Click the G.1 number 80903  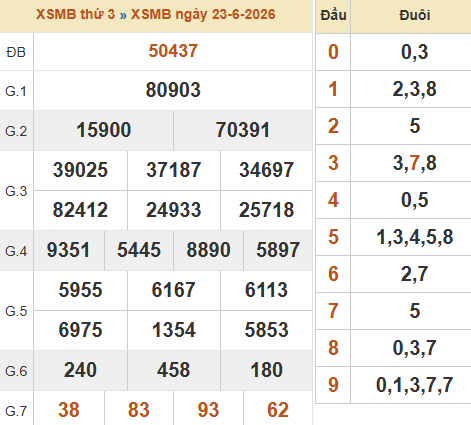pos(173,90)
